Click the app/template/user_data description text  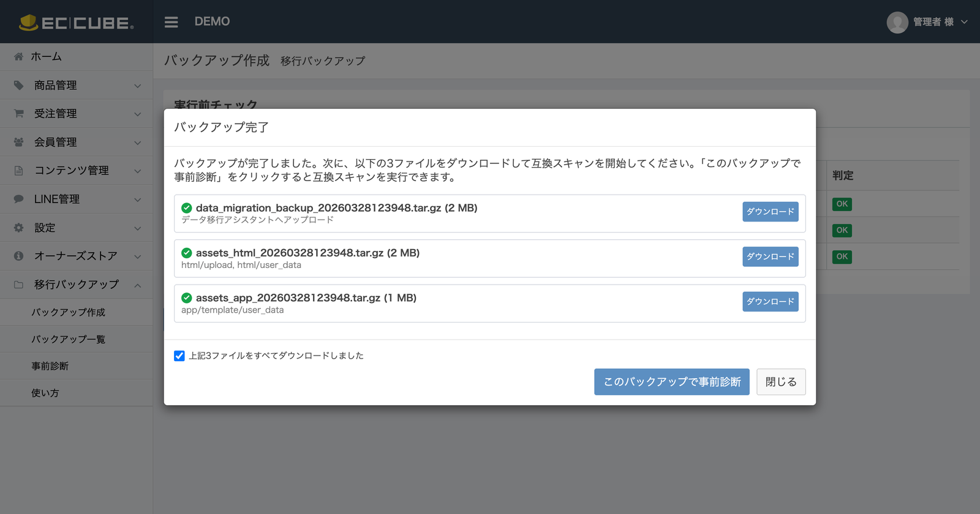[x=232, y=310]
